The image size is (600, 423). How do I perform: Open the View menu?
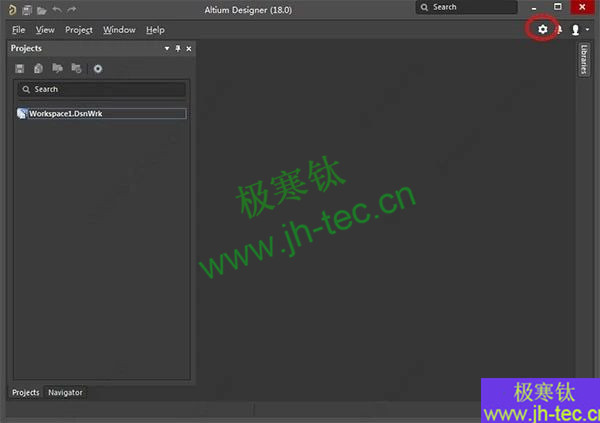45,30
